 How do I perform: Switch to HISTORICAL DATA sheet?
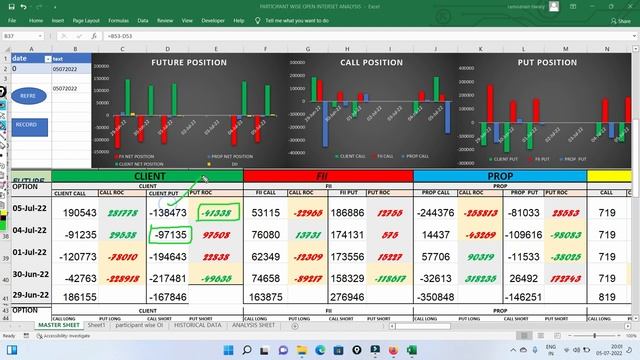point(198,325)
